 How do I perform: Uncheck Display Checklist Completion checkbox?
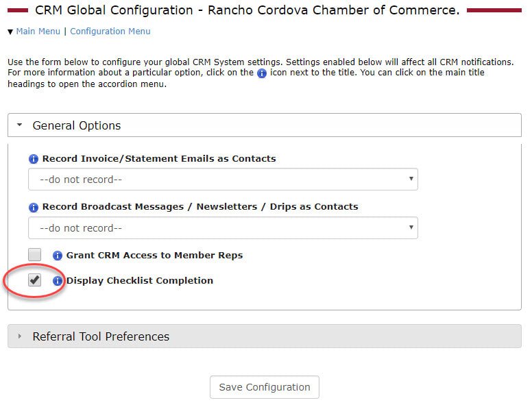click(x=34, y=280)
